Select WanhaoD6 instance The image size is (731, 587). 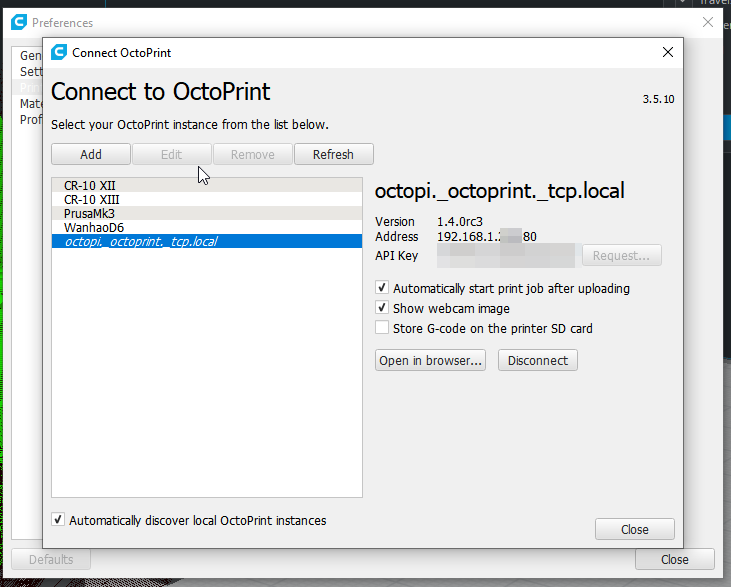point(207,228)
